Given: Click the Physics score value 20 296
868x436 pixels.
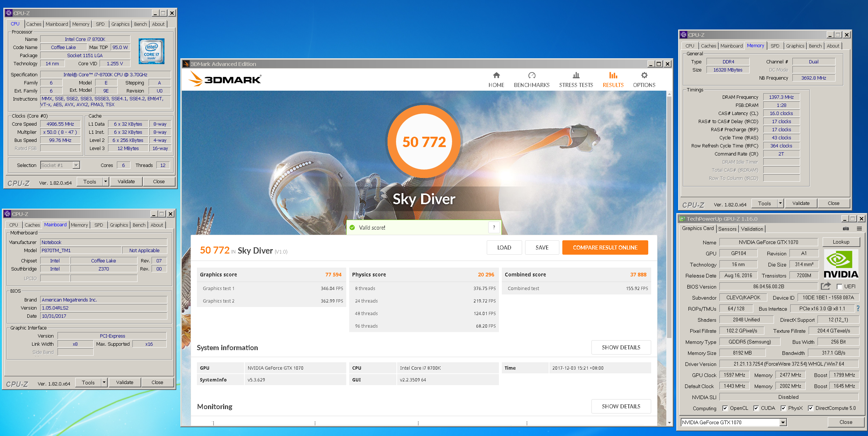Looking at the screenshot, I should click(486, 275).
